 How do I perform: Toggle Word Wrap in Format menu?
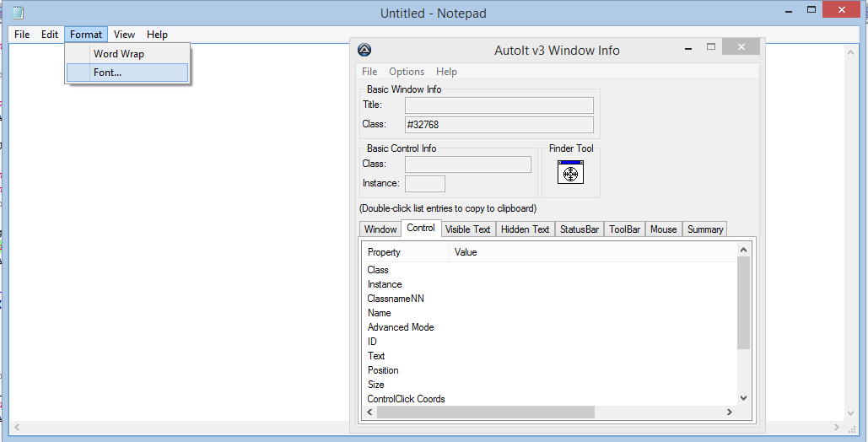click(127, 54)
